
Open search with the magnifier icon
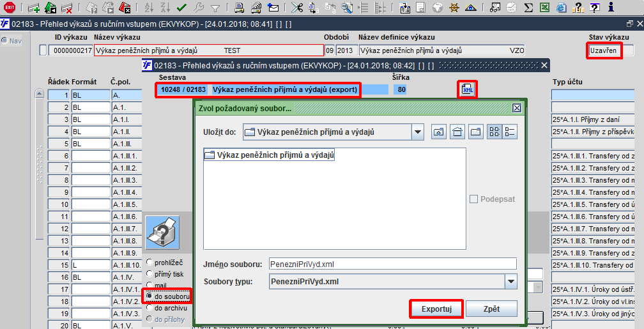pyautogui.click(x=347, y=8)
